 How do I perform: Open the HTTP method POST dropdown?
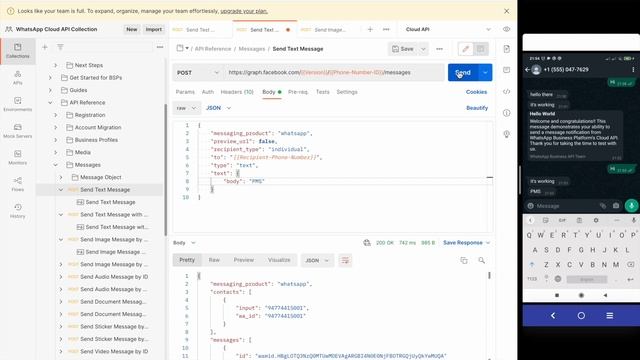click(198, 73)
